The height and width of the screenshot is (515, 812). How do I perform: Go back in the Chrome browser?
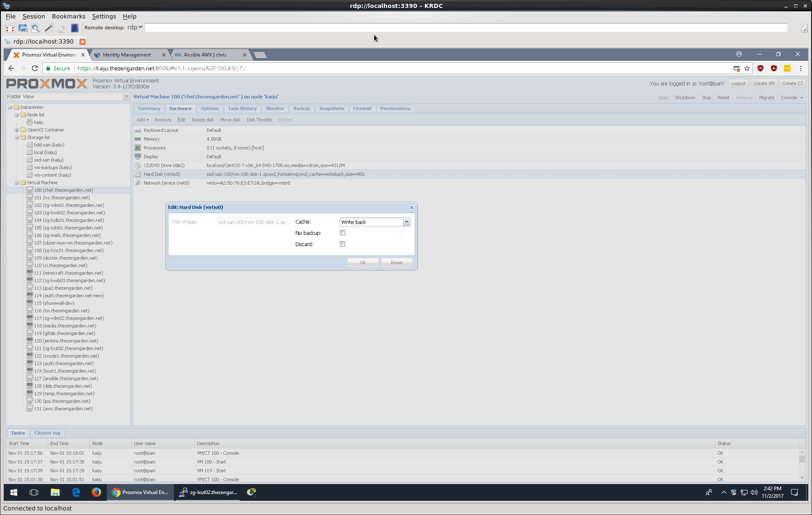click(11, 68)
